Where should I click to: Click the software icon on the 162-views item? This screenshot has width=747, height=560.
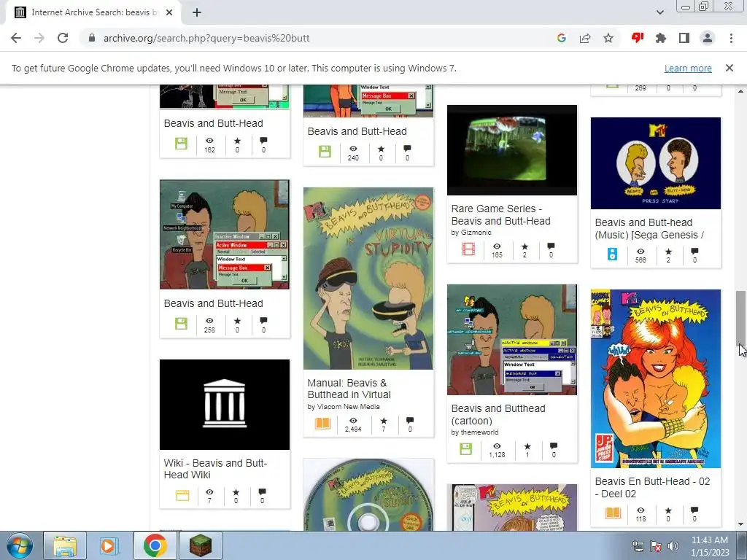181,144
